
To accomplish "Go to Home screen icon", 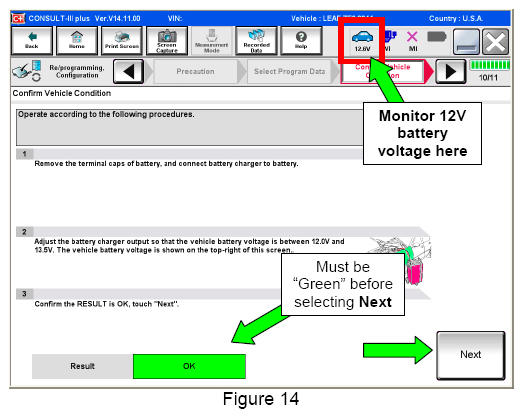I will click(77, 41).
